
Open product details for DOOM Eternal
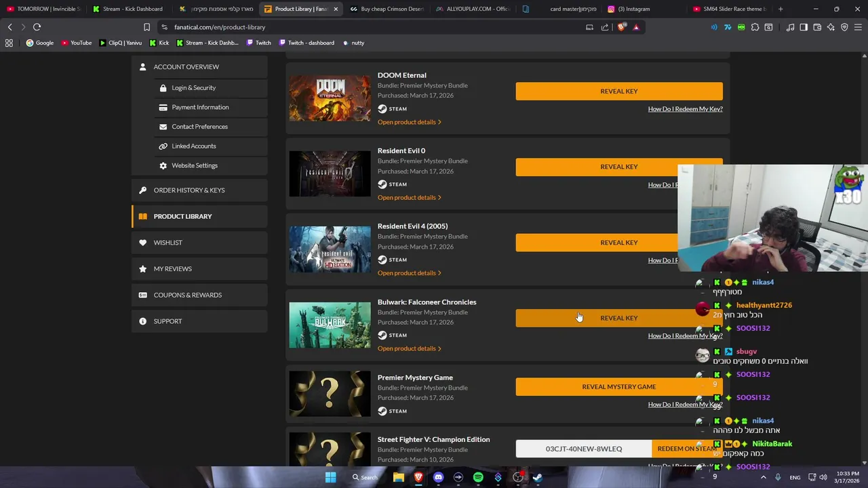410,122
